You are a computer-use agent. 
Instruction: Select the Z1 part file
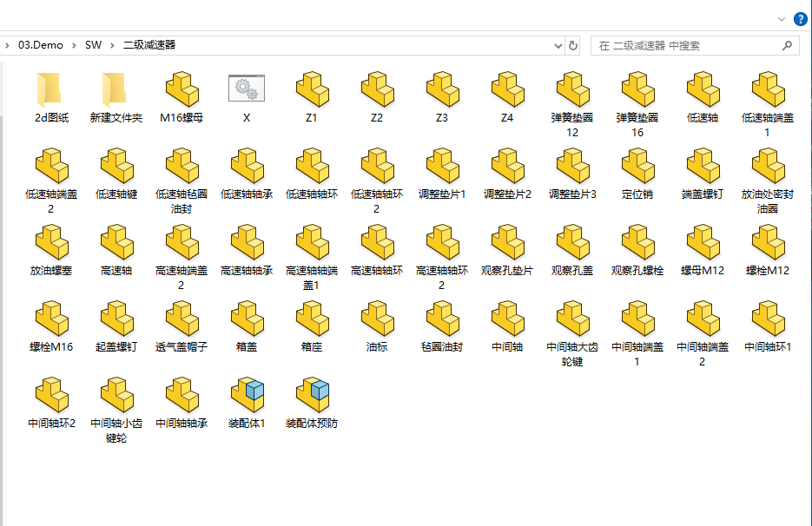click(312, 91)
